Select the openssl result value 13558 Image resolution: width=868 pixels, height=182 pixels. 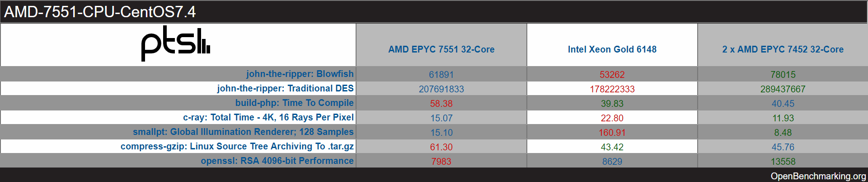point(783,162)
